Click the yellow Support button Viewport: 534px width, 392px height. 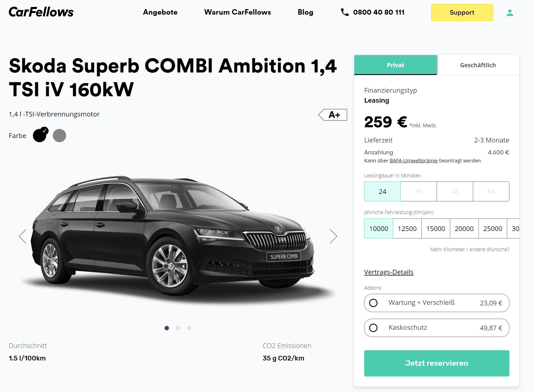(x=462, y=12)
